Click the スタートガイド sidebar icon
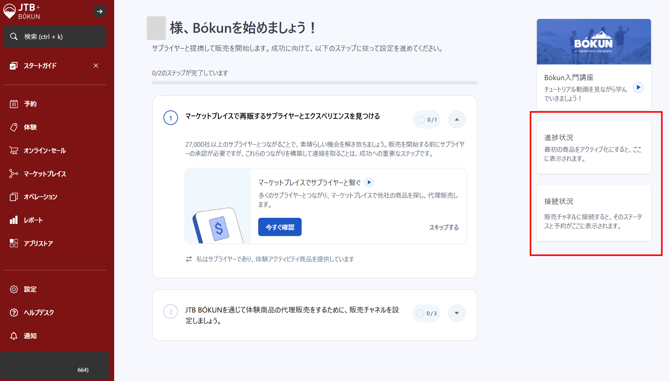Viewport: 670px width, 381px height. (14, 66)
